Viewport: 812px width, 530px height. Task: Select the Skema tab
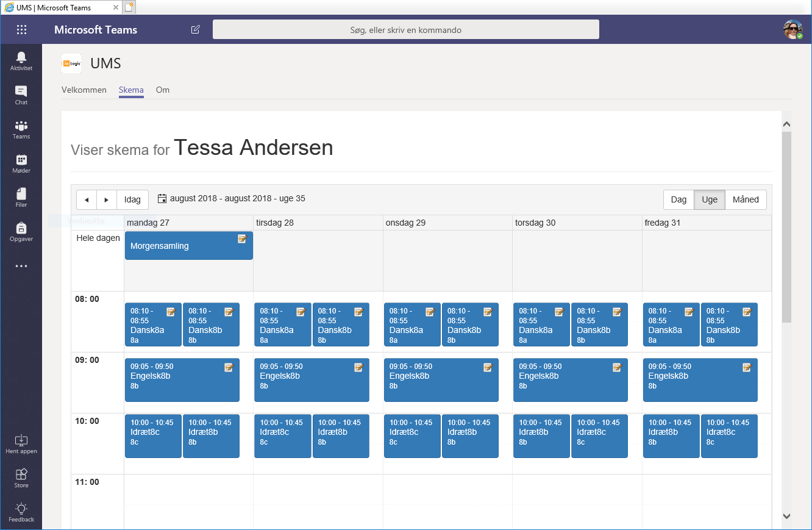tap(131, 90)
